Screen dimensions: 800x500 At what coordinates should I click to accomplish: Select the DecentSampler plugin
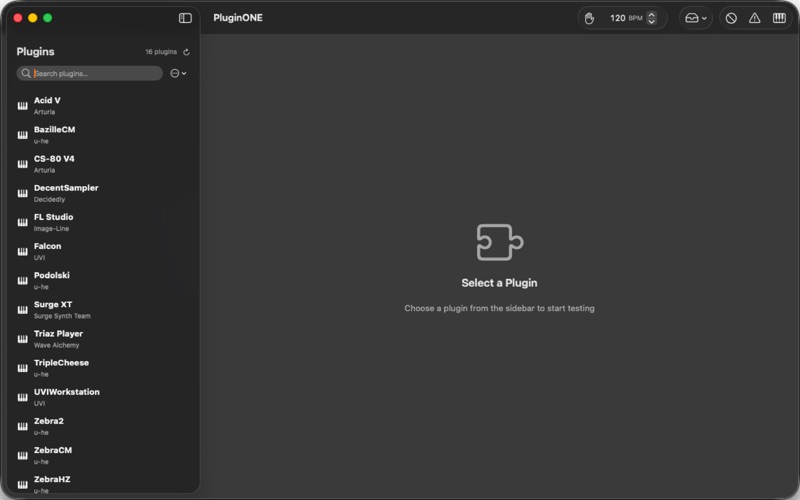point(102,193)
